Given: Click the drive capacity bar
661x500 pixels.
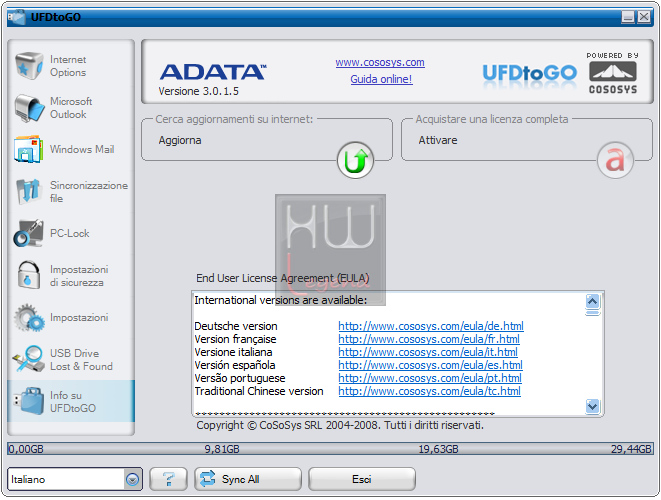Looking at the screenshot, I should point(330,449).
